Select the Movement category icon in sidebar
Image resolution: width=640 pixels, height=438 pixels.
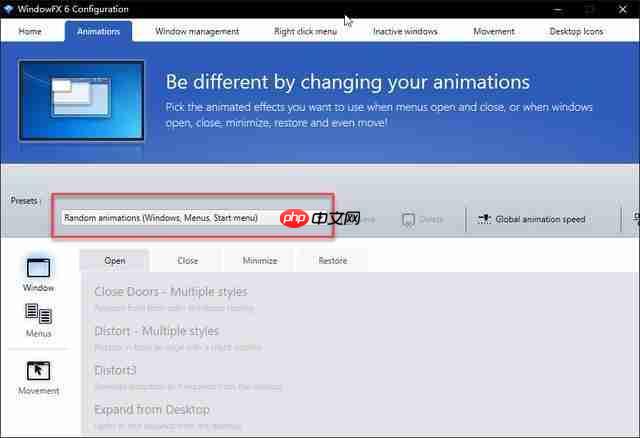[x=38, y=371]
